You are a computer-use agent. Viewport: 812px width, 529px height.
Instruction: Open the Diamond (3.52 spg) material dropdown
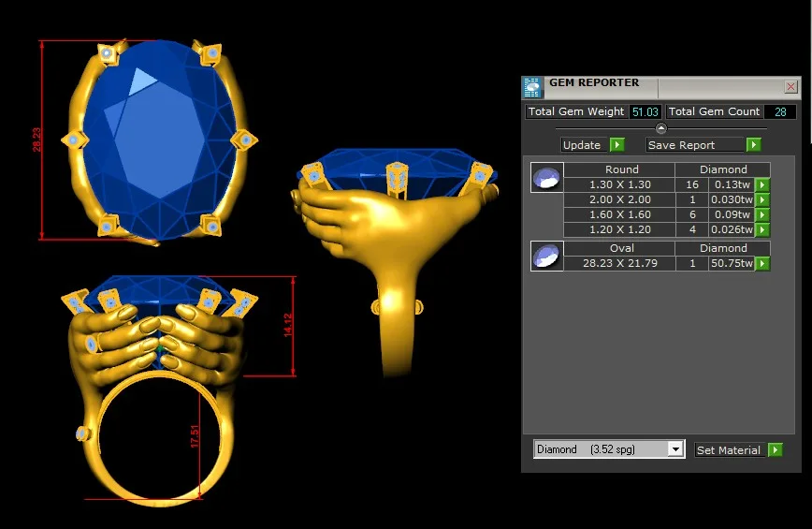coord(675,449)
